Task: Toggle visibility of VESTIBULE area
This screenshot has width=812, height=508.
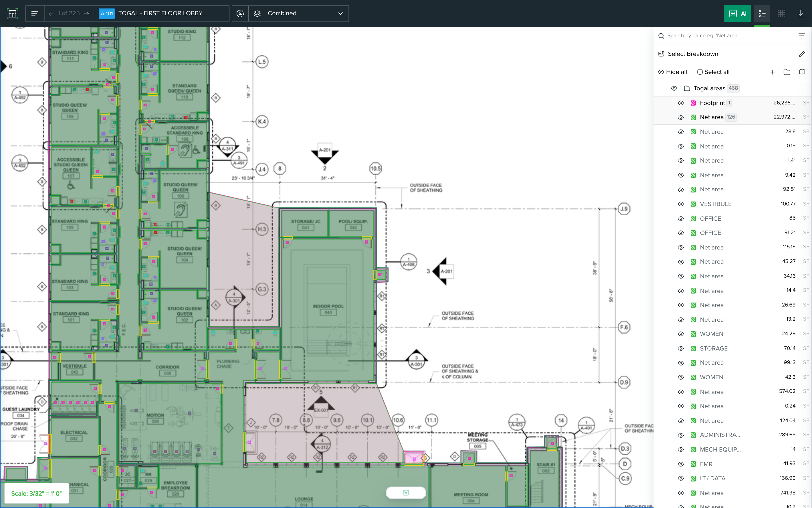Action: click(x=681, y=204)
